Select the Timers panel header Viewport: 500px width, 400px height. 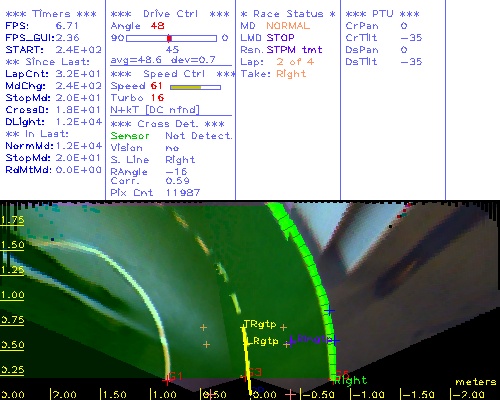pyautogui.click(x=51, y=14)
